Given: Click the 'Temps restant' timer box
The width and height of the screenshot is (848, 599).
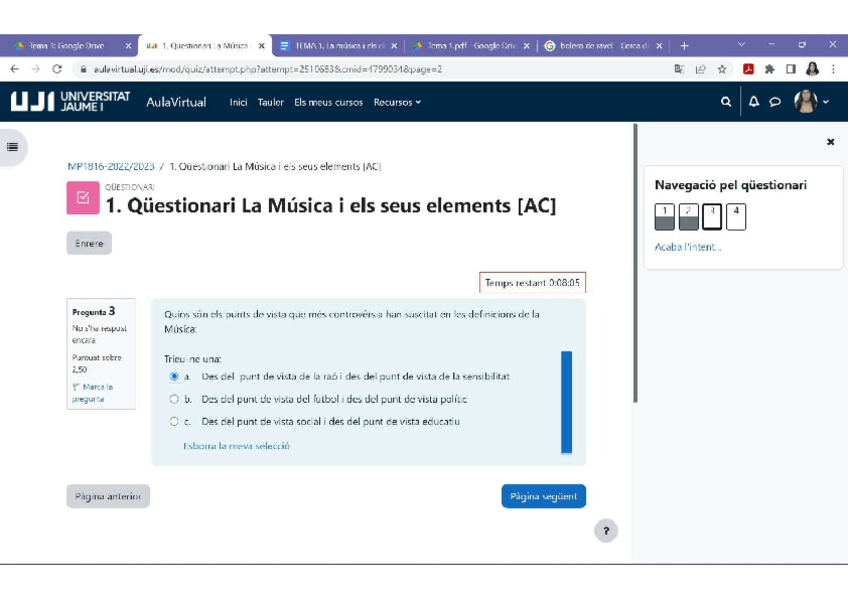Looking at the screenshot, I should [532, 283].
